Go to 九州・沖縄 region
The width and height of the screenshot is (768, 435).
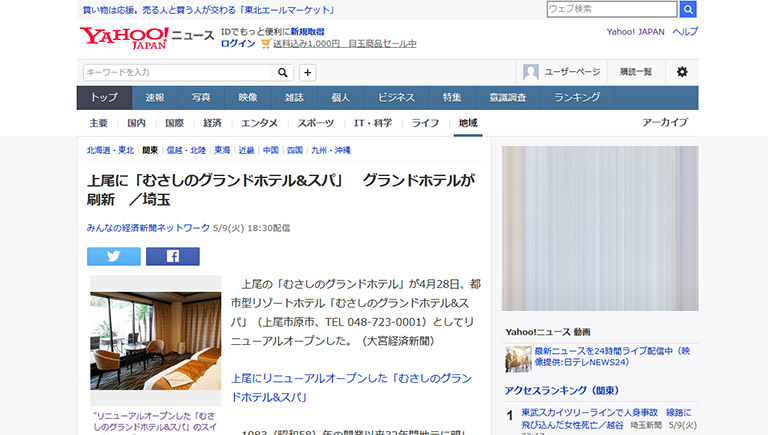point(331,150)
